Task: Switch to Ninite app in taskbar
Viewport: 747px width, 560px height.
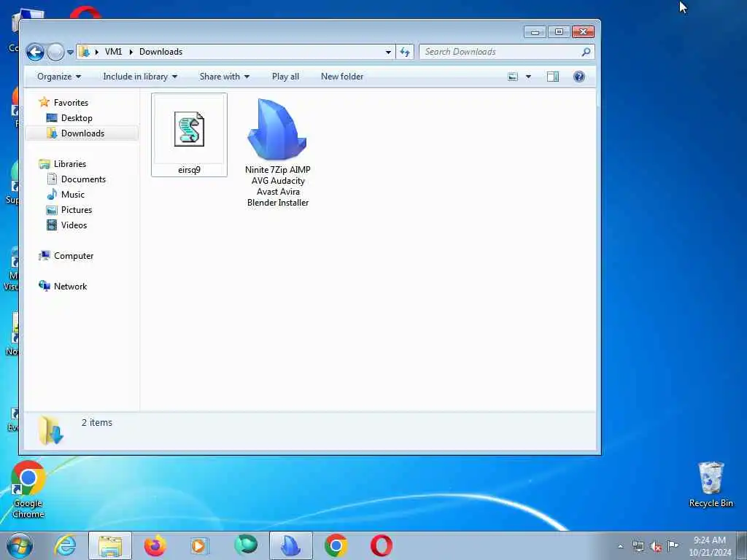Action: tap(290, 545)
